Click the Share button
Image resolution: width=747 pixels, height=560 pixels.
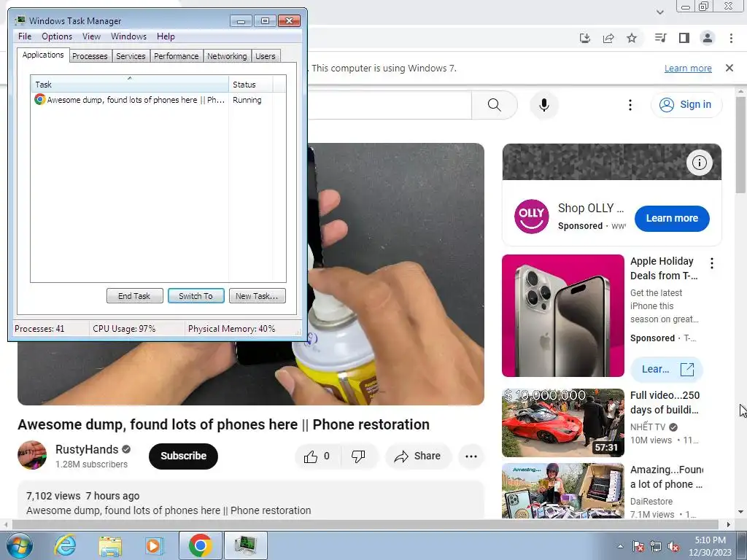tap(417, 456)
